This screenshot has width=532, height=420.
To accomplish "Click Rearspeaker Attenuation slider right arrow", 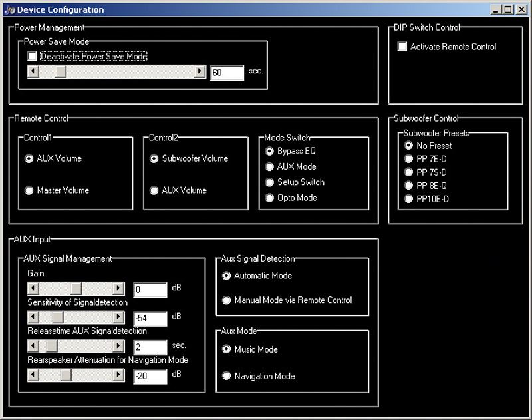I will click(x=118, y=375).
